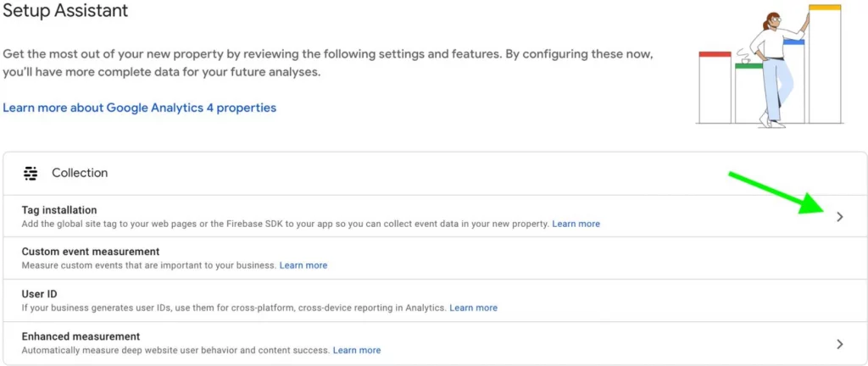The width and height of the screenshot is (868, 366).
Task: Click the cross-platform reporting description under User ID
Action: [x=234, y=308]
